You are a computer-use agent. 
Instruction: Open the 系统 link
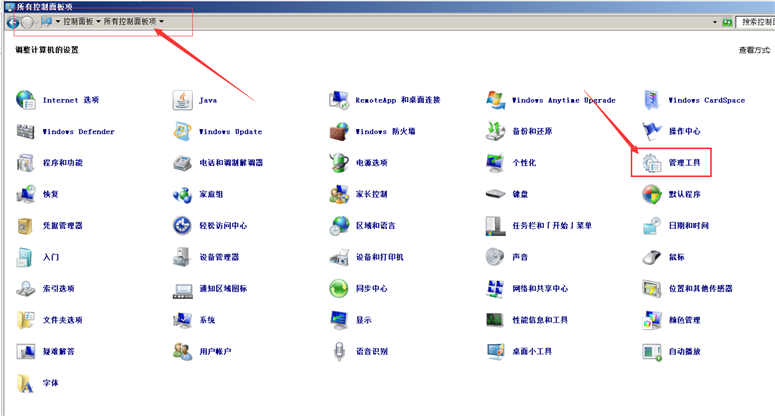208,320
